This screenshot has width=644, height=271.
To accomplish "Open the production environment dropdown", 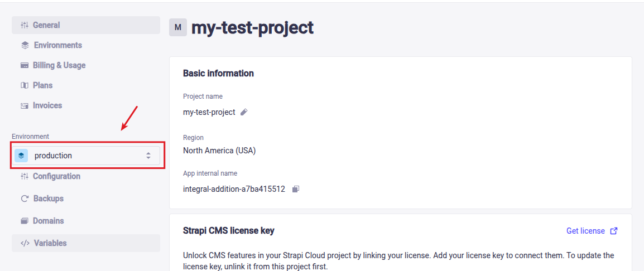I will coord(87,156).
